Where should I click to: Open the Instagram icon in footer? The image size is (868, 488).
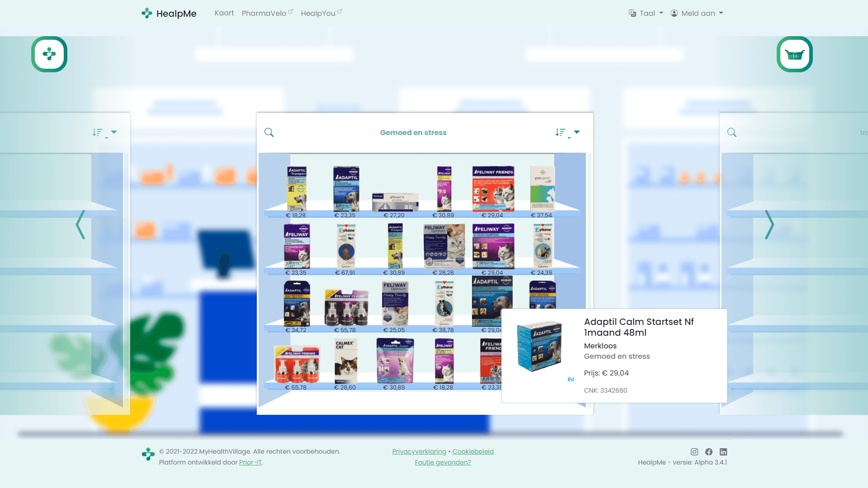(694, 452)
